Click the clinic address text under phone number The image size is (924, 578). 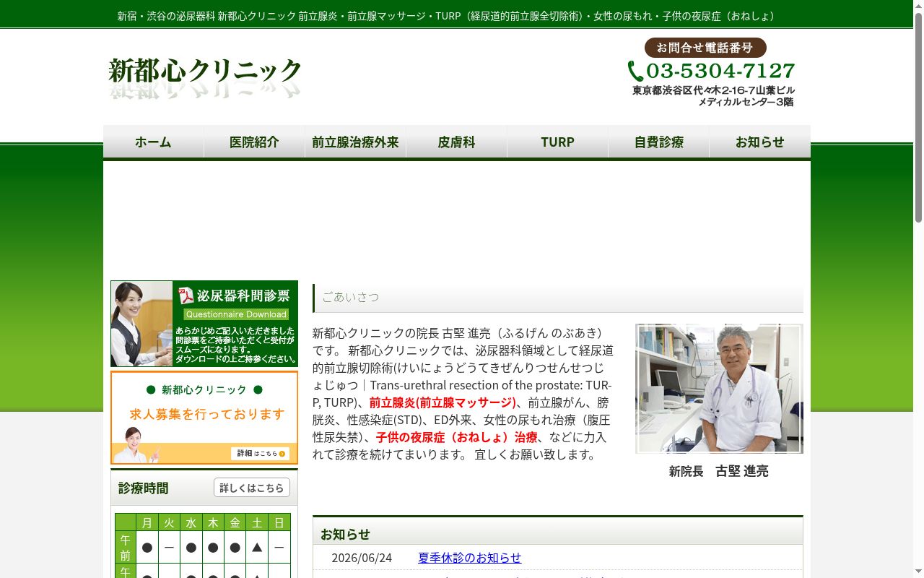(x=713, y=96)
